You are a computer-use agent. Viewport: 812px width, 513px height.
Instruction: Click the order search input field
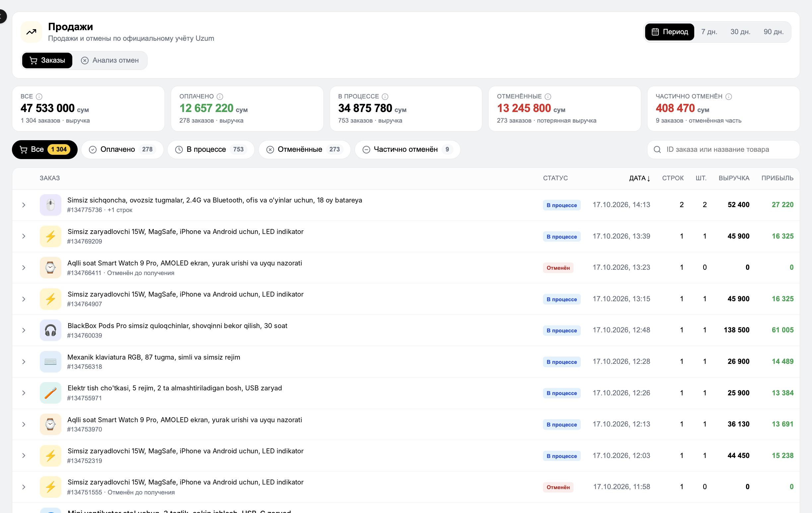723,149
